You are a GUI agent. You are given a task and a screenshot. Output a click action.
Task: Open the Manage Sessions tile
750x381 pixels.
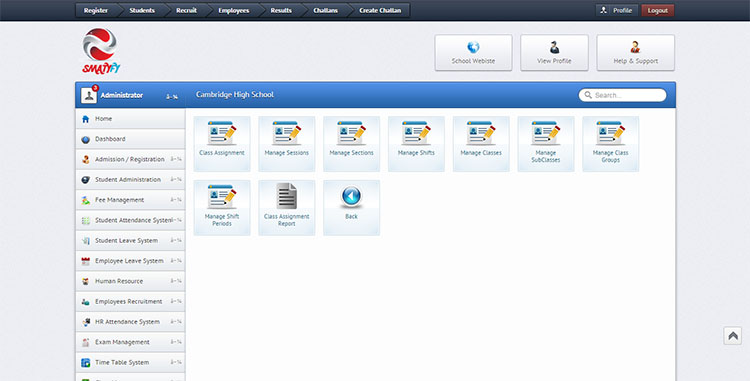(287, 143)
